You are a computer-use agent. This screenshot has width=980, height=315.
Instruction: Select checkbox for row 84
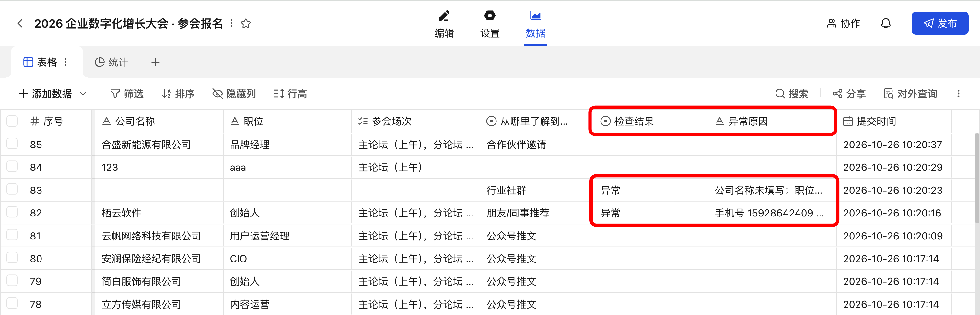pos(12,167)
